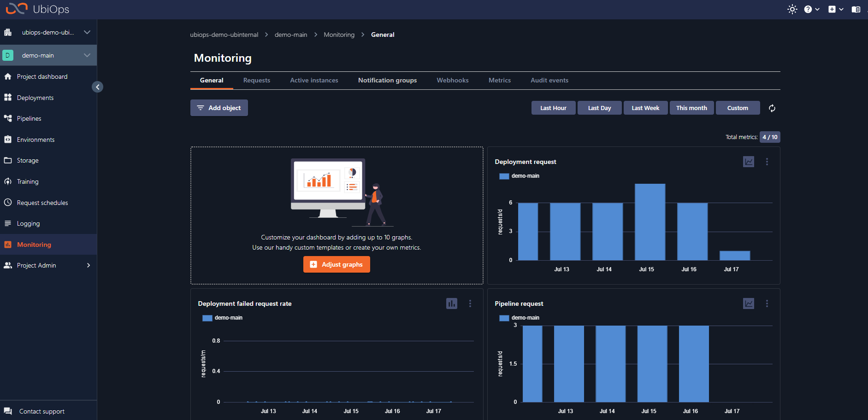Viewport: 868px width, 420px height.
Task: Click the UbiOps logo
Action: pyautogui.click(x=37, y=9)
